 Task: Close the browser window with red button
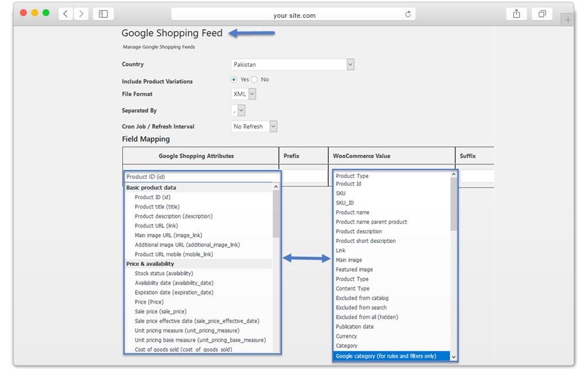(23, 13)
